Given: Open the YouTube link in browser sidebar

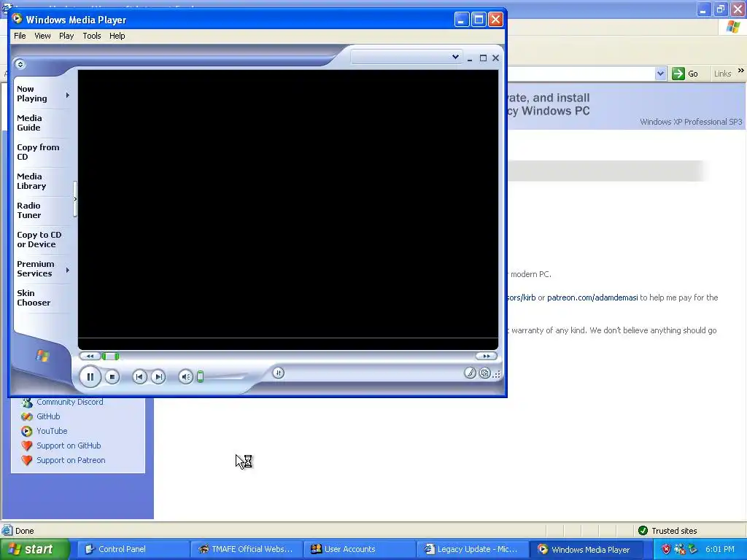Looking at the screenshot, I should [x=52, y=431].
